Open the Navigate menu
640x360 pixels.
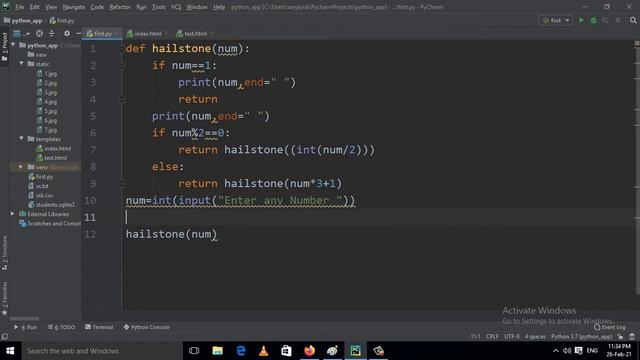pyautogui.click(x=73, y=7)
